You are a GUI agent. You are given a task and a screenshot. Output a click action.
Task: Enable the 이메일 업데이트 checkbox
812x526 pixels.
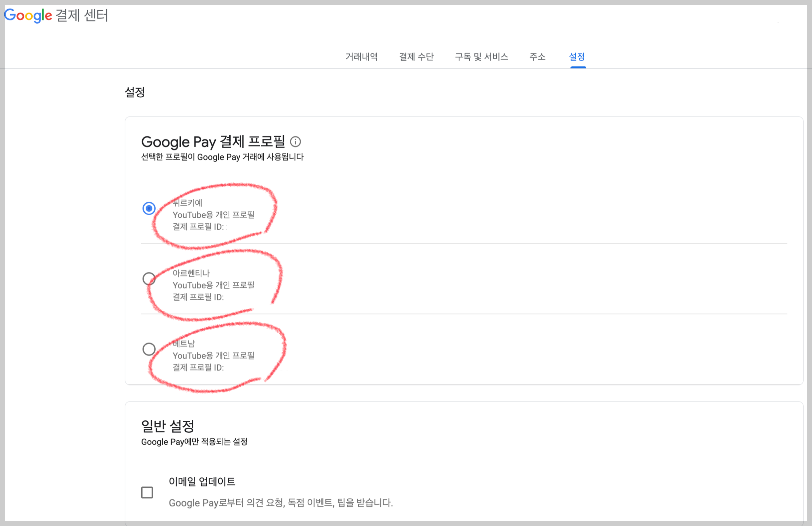pos(147,492)
